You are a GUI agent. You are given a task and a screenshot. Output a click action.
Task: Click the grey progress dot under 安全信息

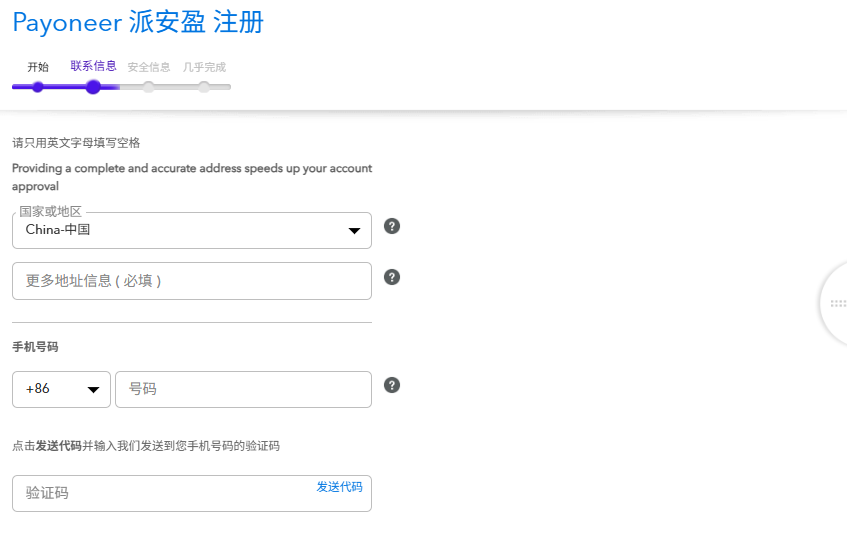tap(149, 87)
